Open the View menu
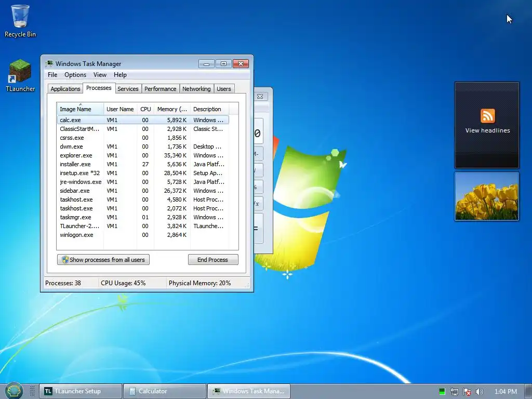The height and width of the screenshot is (399, 532). pyautogui.click(x=100, y=75)
